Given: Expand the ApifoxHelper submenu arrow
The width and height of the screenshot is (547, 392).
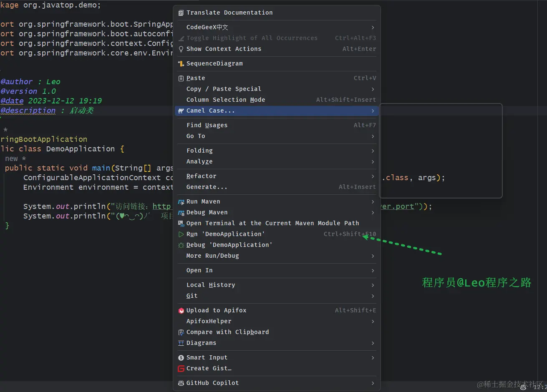Looking at the screenshot, I should click(373, 321).
